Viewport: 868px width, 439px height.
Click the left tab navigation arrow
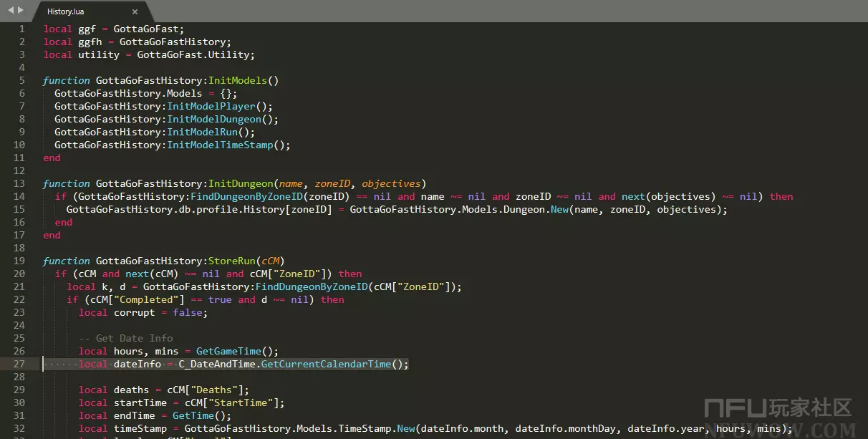[10, 10]
